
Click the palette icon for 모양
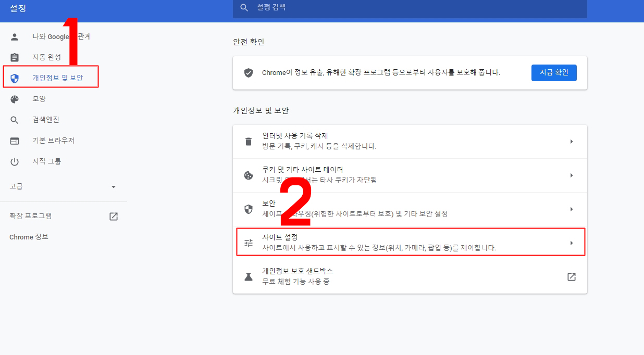15,99
